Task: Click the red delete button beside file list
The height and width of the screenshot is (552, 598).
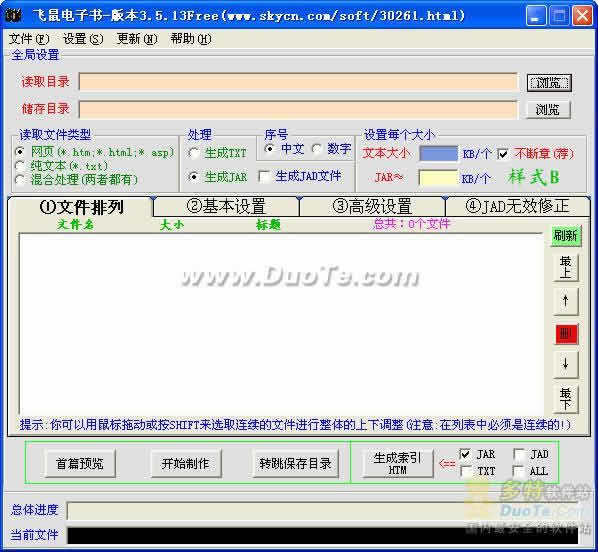Action: coord(566,334)
